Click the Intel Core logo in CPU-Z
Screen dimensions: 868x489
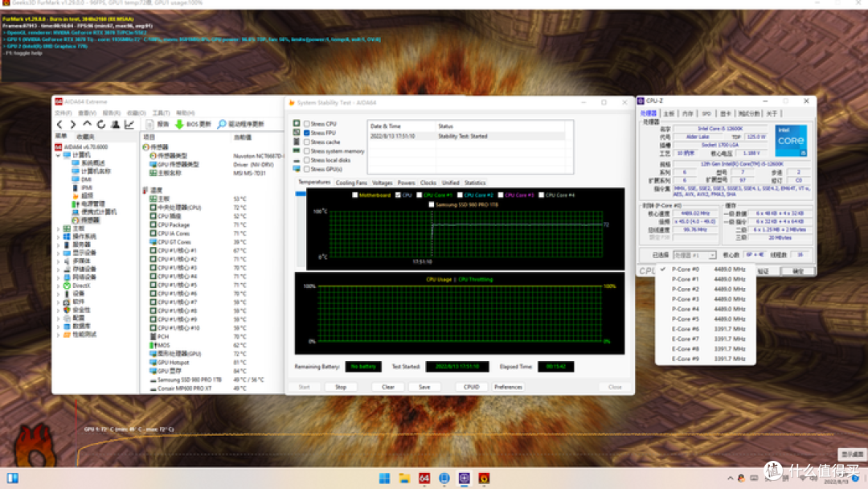[x=791, y=141]
